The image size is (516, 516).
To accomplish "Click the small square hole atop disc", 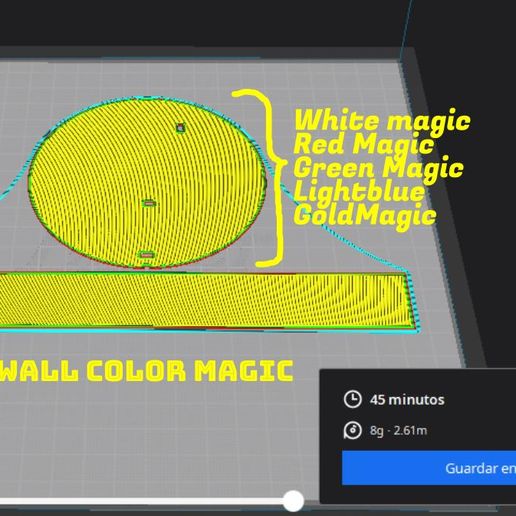I will 180,128.
